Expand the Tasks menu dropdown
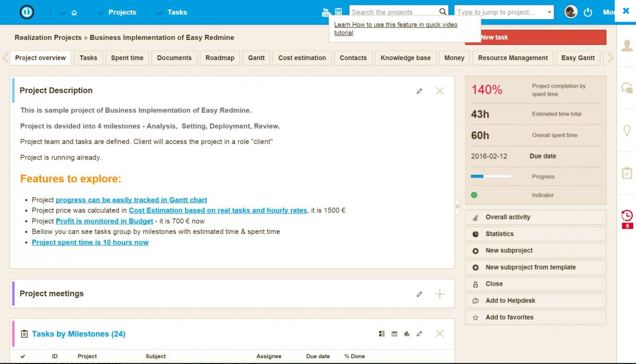 pos(159,13)
